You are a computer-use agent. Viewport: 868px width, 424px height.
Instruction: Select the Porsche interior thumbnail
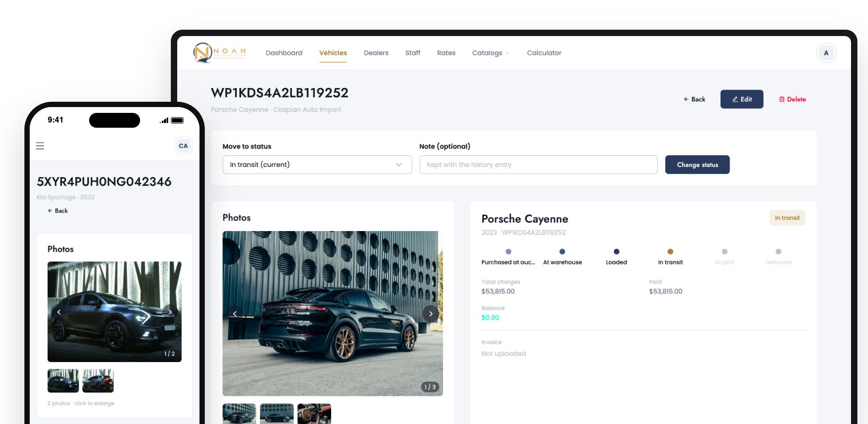314,414
